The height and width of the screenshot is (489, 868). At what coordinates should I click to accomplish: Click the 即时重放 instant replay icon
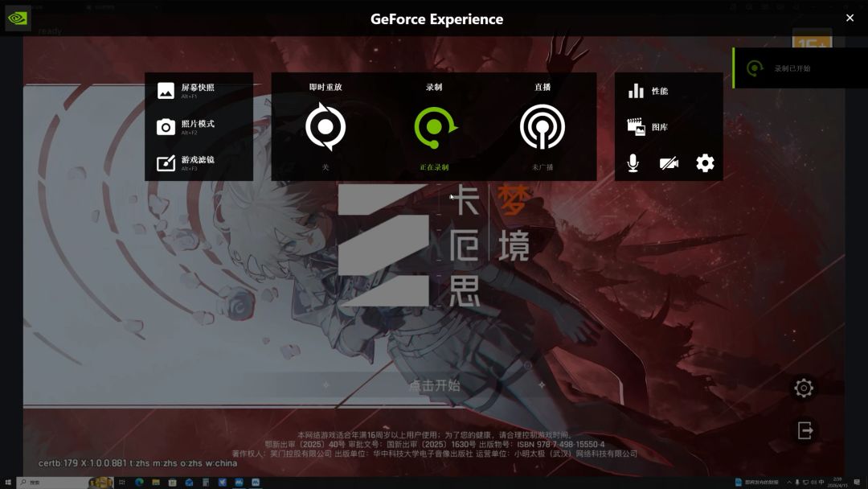pyautogui.click(x=325, y=127)
